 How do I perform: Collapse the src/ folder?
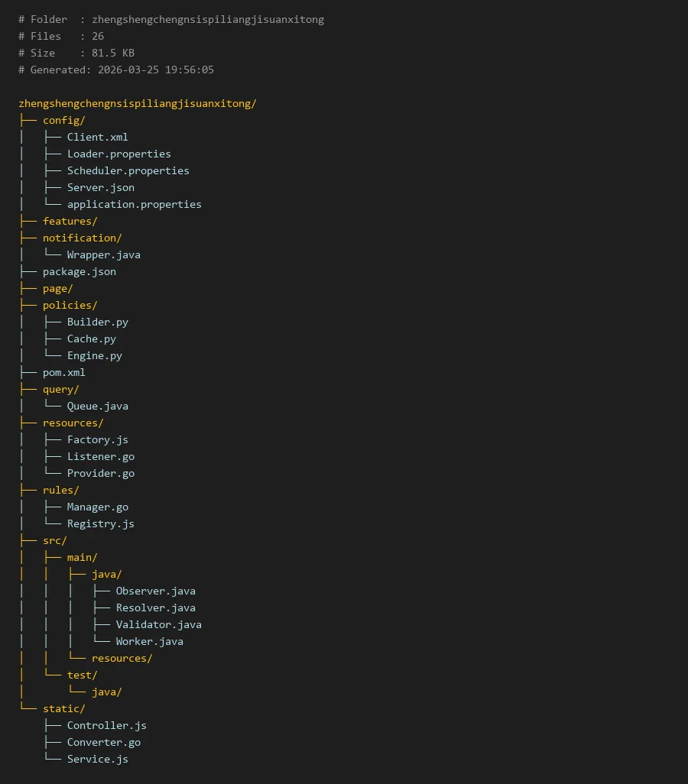pos(54,540)
